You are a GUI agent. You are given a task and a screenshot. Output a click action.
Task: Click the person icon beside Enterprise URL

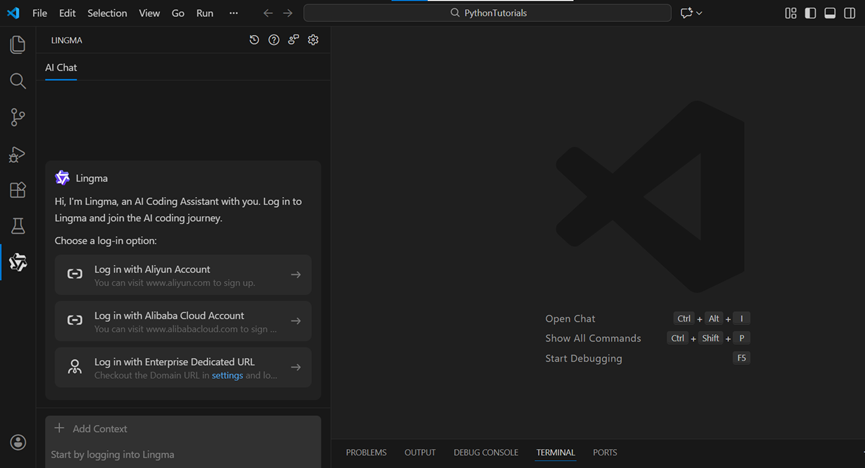click(74, 366)
